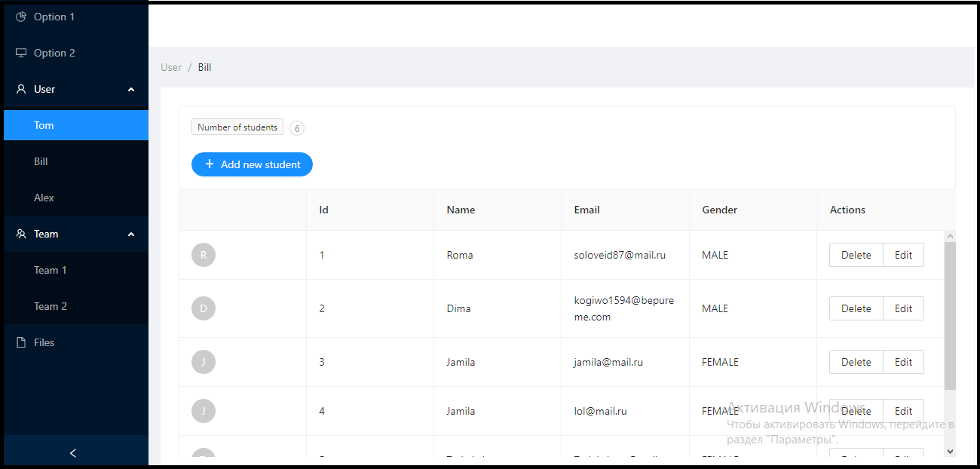The width and height of the screenshot is (980, 469).
Task: Click the Add new student button
Action: (252, 164)
